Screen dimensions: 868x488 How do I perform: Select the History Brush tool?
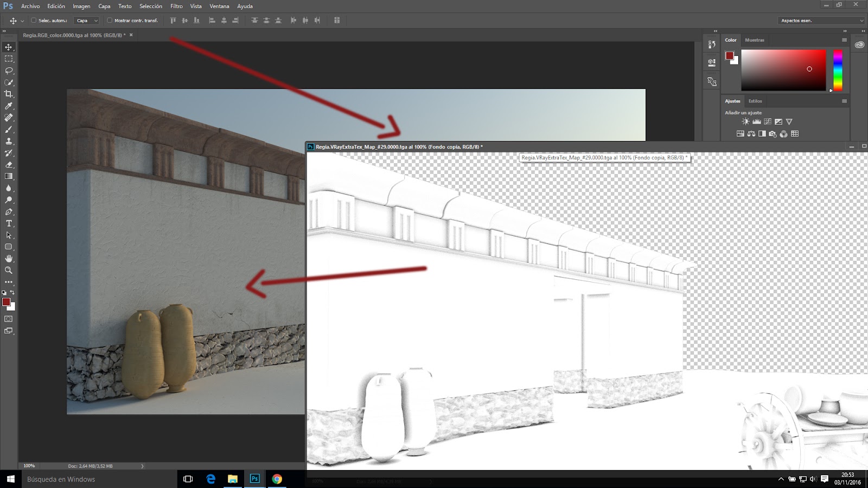[x=9, y=153]
